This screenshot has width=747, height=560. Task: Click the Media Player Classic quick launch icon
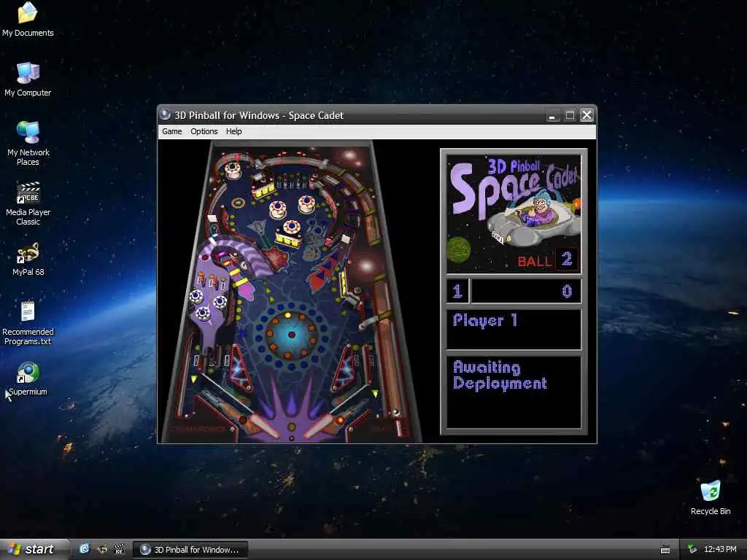coord(120,550)
